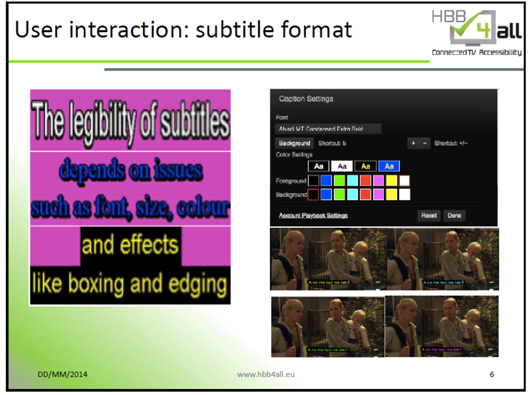Choose cyan Foreground color swatch
This screenshot has width=532, height=395.
point(353,180)
